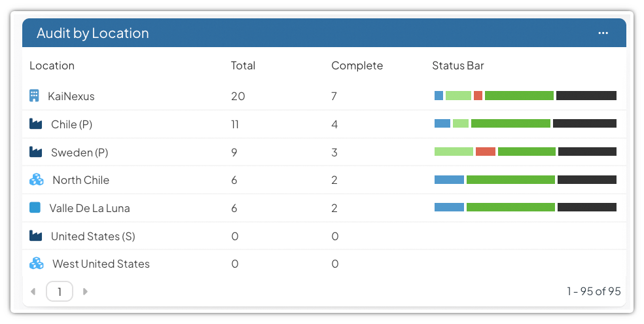Click the page number 1 box
The width and height of the screenshot is (644, 324).
click(60, 291)
